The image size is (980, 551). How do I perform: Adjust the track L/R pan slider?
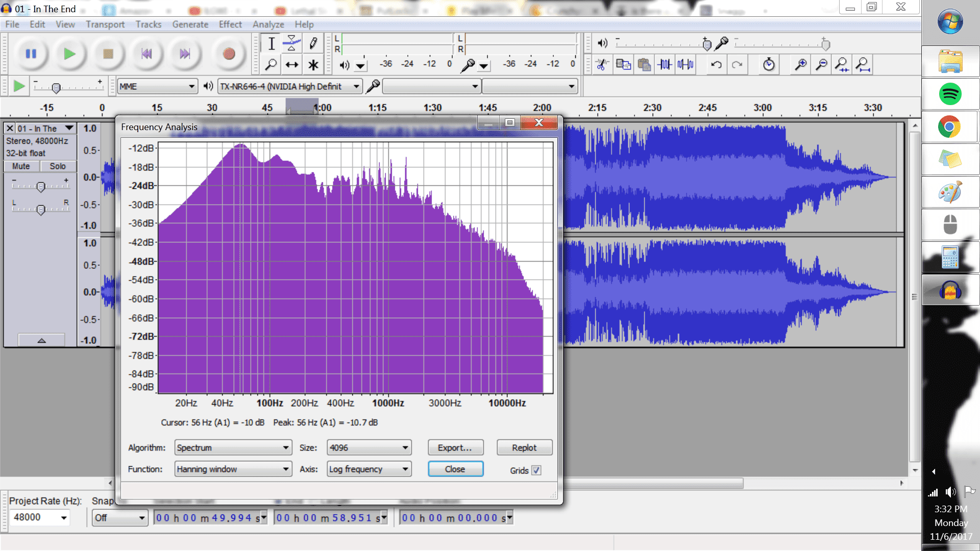click(40, 209)
